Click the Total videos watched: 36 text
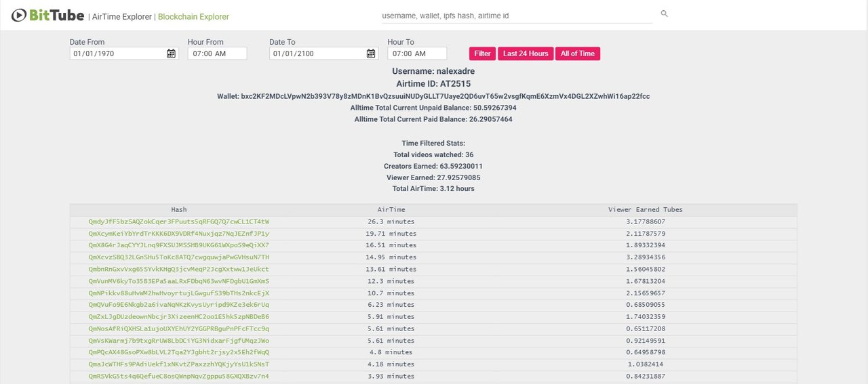868x384 pixels. pyautogui.click(x=433, y=155)
